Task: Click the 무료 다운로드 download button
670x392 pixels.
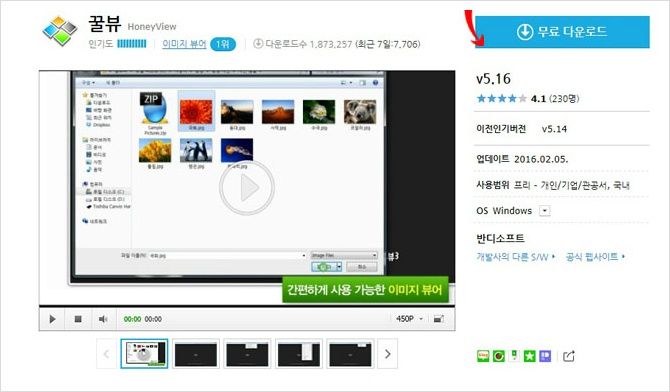Action: coord(562,32)
